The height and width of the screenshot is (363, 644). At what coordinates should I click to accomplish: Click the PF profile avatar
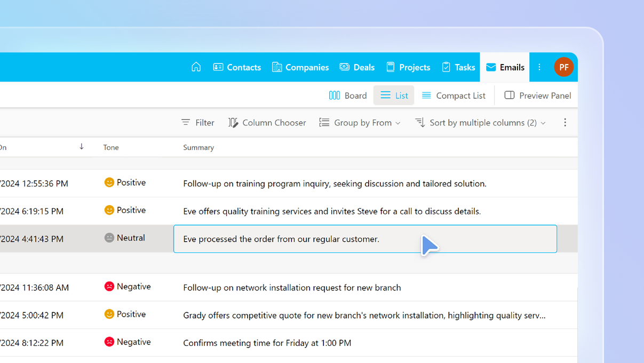click(x=564, y=67)
